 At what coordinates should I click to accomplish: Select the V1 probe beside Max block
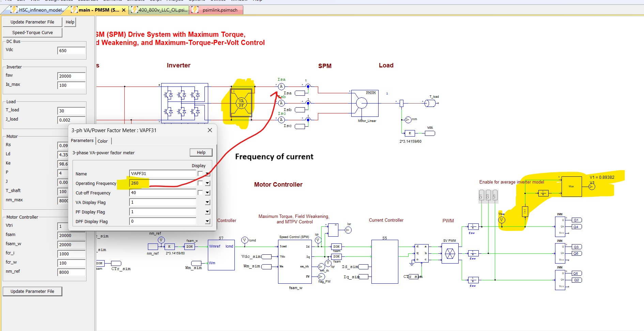[592, 187]
